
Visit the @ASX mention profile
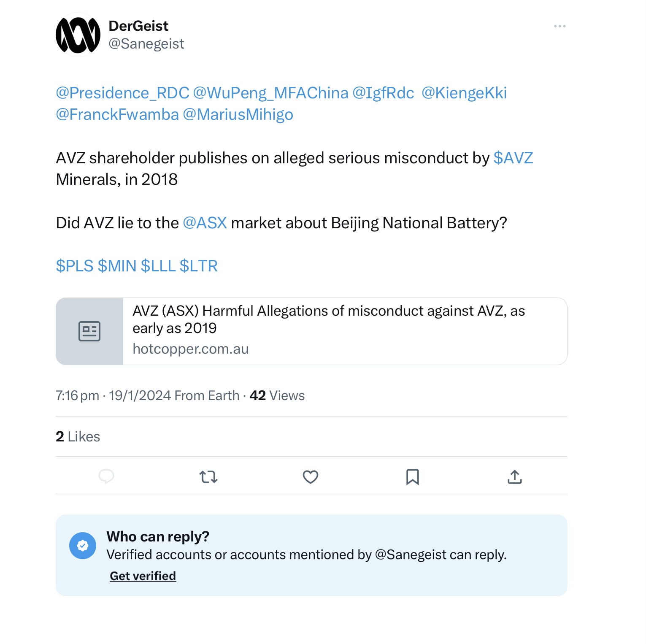205,223
